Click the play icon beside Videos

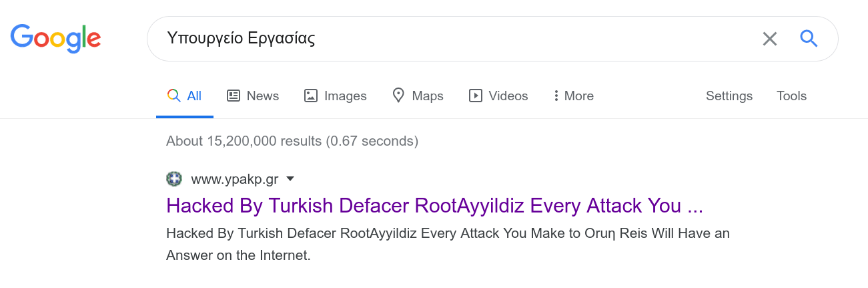tap(476, 96)
